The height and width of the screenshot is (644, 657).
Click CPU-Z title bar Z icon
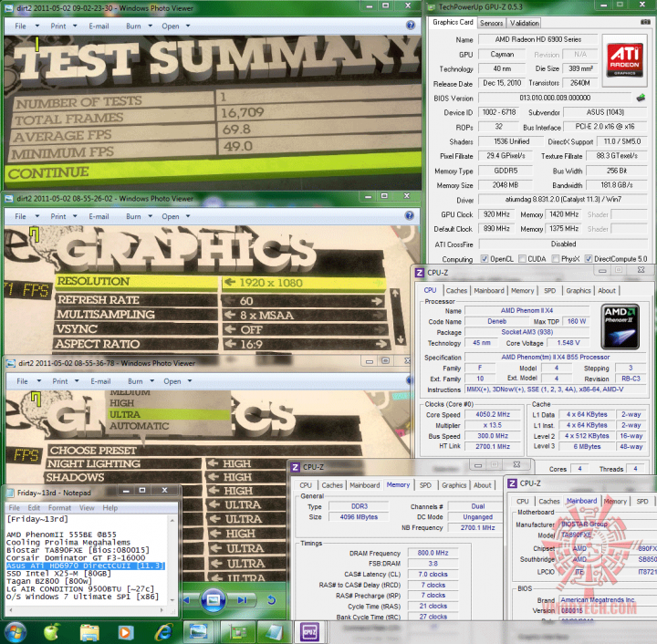(x=420, y=273)
